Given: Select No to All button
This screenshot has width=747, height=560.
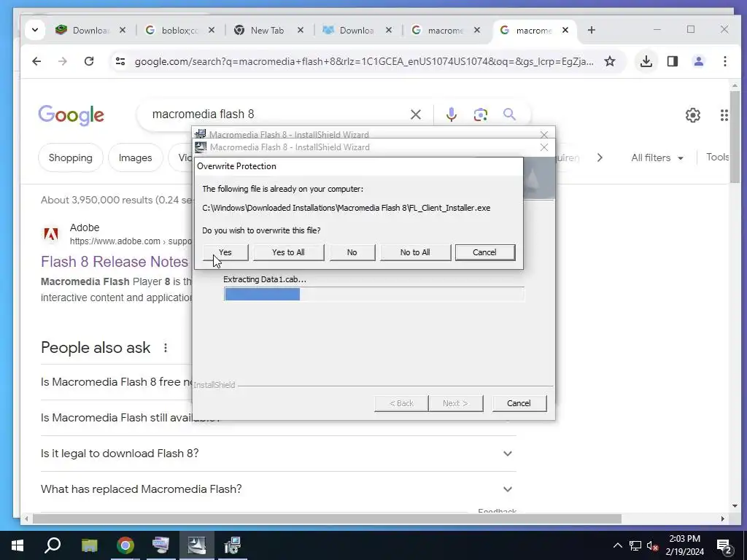Looking at the screenshot, I should coord(415,252).
